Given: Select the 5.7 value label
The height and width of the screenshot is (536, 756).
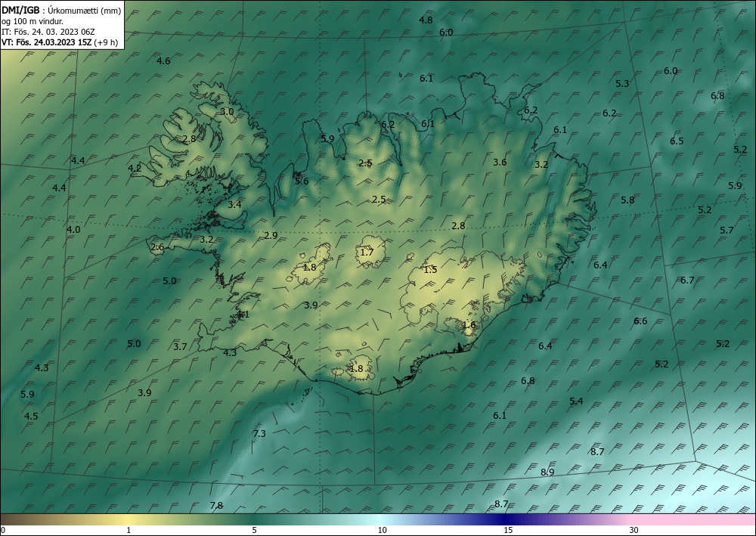Looking at the screenshot, I should [x=727, y=231].
